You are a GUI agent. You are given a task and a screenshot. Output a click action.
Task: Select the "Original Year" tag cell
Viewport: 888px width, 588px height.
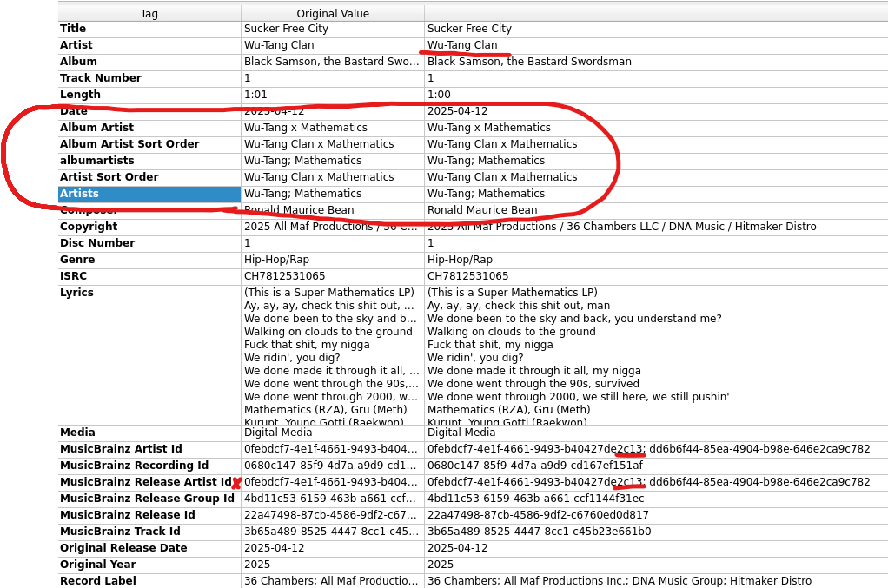149,565
